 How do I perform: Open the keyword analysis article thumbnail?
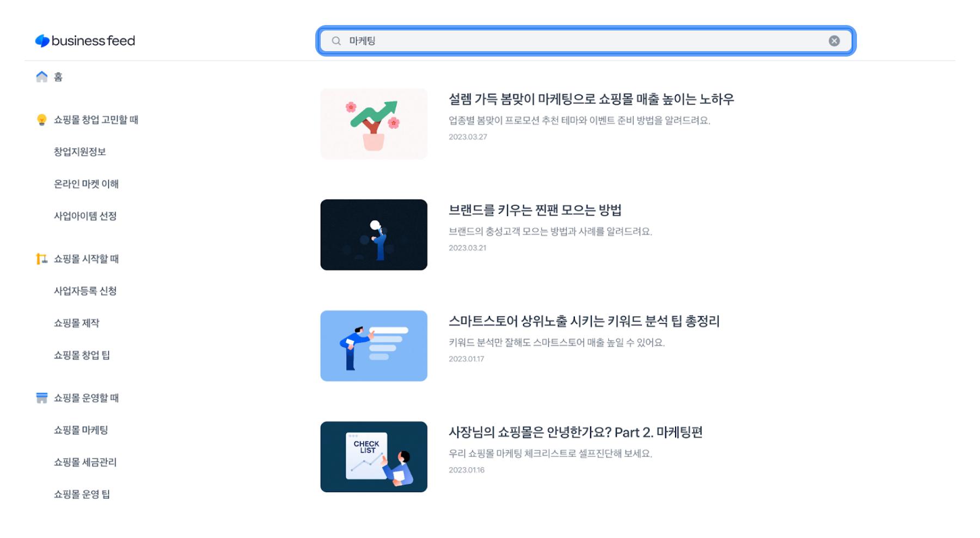point(373,346)
